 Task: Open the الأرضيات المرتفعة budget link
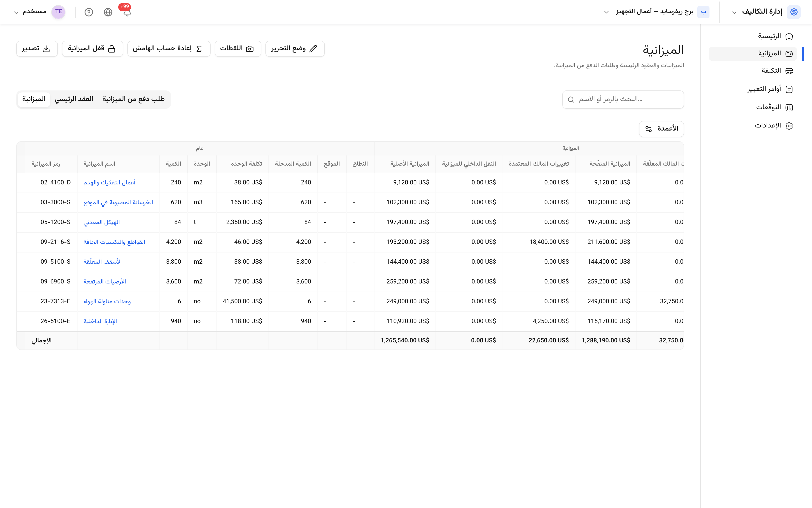(x=105, y=282)
